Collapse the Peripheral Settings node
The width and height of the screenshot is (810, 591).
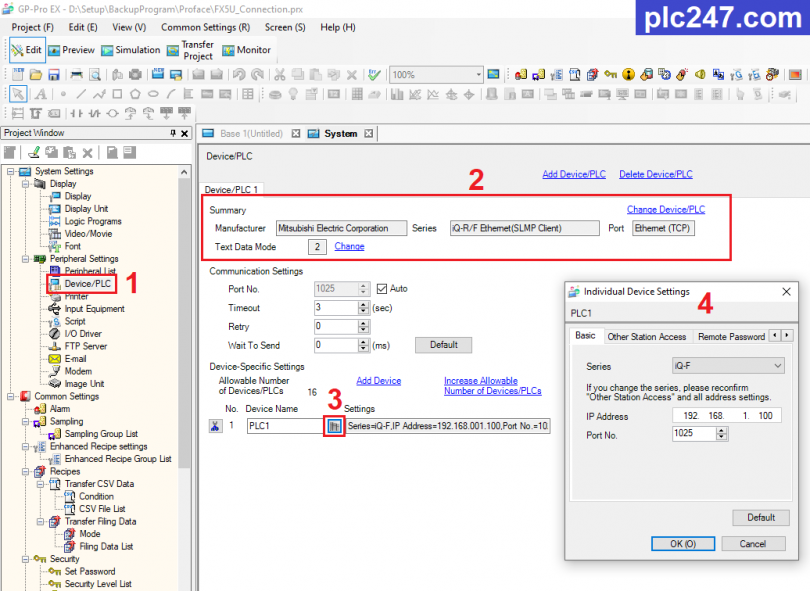[x=25, y=259]
